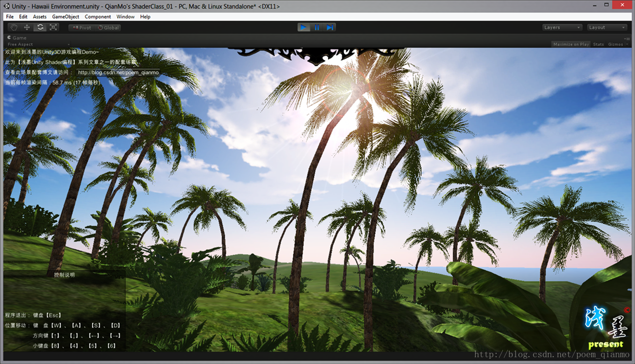
Task: Open the Layers dropdown
Action: point(562,28)
